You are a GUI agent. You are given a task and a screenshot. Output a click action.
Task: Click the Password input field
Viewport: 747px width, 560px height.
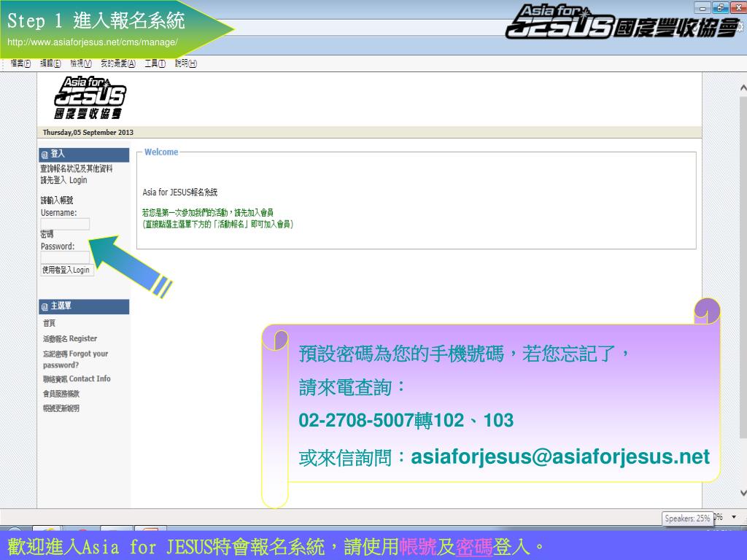(x=65, y=257)
